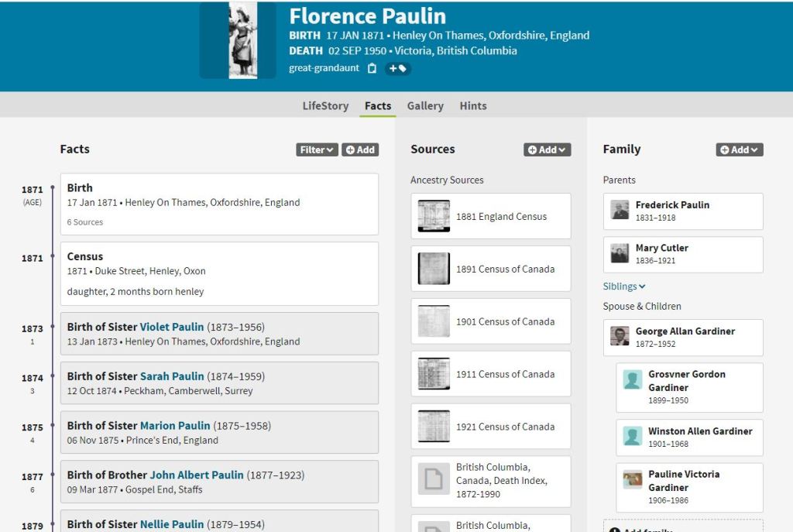Open the Add dropdown in Sources panel
Screen dimensions: 793x532
547,149
